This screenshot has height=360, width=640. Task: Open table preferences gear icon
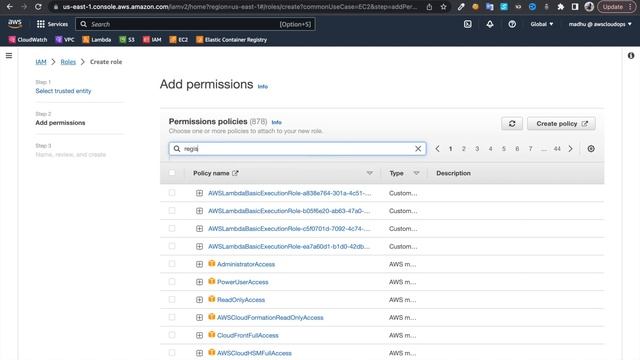591,149
